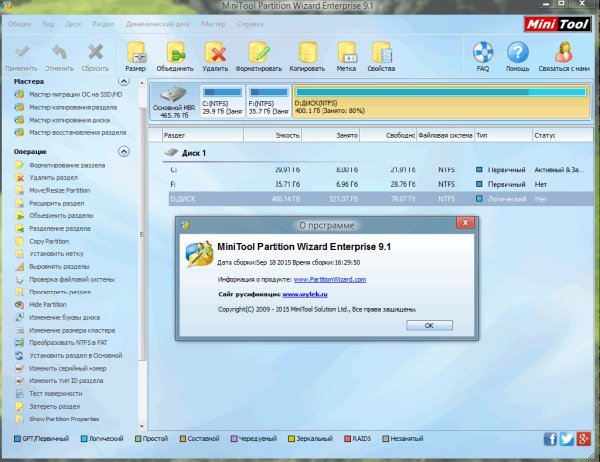This screenshot has width=600, height=462.
Task: Open the Twitter social icon
Action: [567, 439]
